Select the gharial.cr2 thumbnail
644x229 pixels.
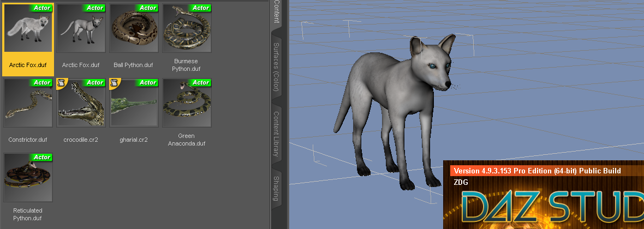tap(134, 103)
